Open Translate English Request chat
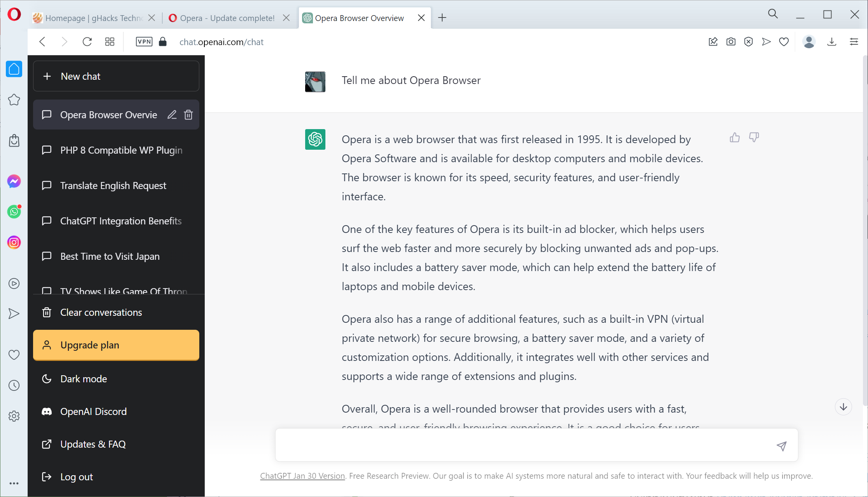Screen dimensions: 868x497 (x=113, y=185)
